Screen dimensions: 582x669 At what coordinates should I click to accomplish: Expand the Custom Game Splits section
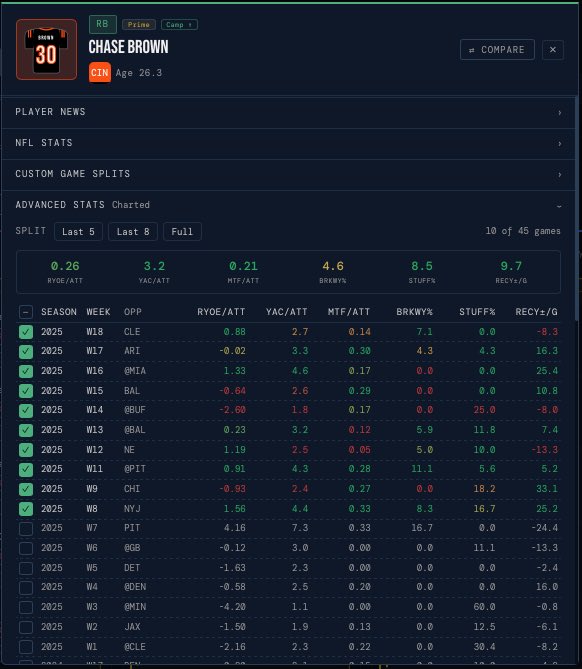coord(288,174)
